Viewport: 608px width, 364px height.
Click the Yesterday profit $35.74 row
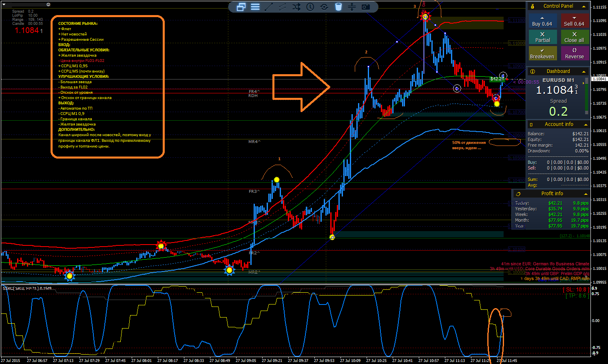point(552,209)
